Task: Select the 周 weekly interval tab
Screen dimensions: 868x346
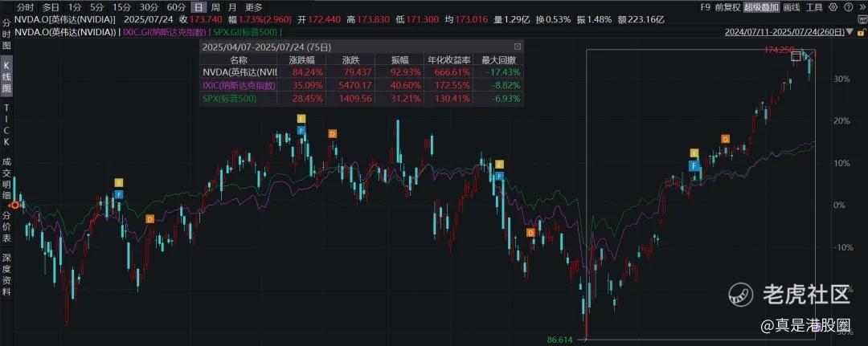Action: pos(215,7)
